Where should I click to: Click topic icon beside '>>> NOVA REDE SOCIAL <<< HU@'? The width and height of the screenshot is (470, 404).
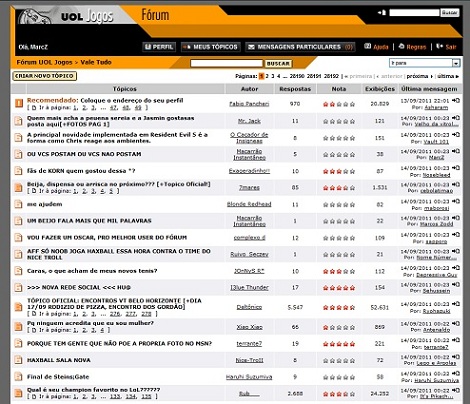[x=18, y=287]
